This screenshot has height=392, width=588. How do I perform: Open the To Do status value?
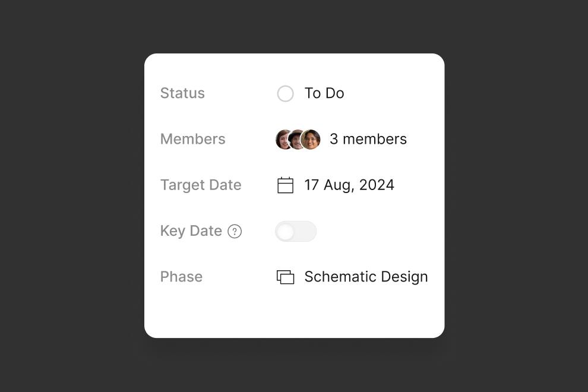pos(324,93)
